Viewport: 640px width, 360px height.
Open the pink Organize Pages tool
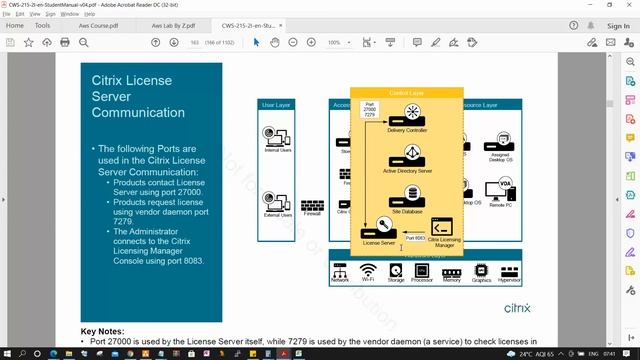tap(630, 100)
